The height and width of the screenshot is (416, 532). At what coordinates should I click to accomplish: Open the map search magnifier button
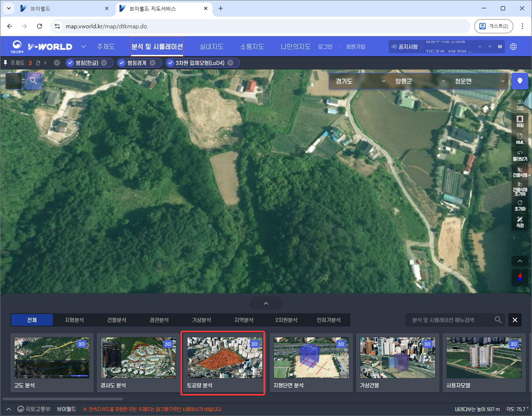34,81
